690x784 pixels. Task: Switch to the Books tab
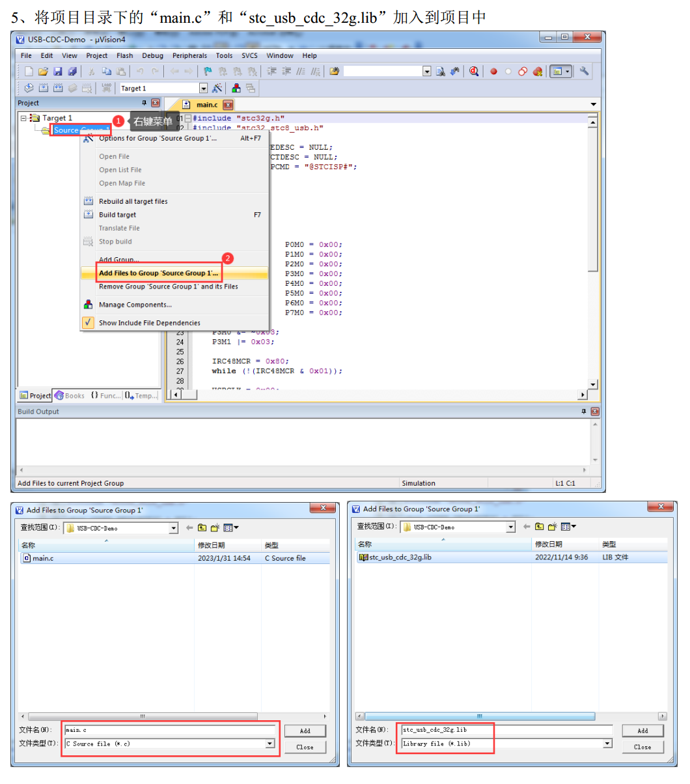click(x=70, y=395)
